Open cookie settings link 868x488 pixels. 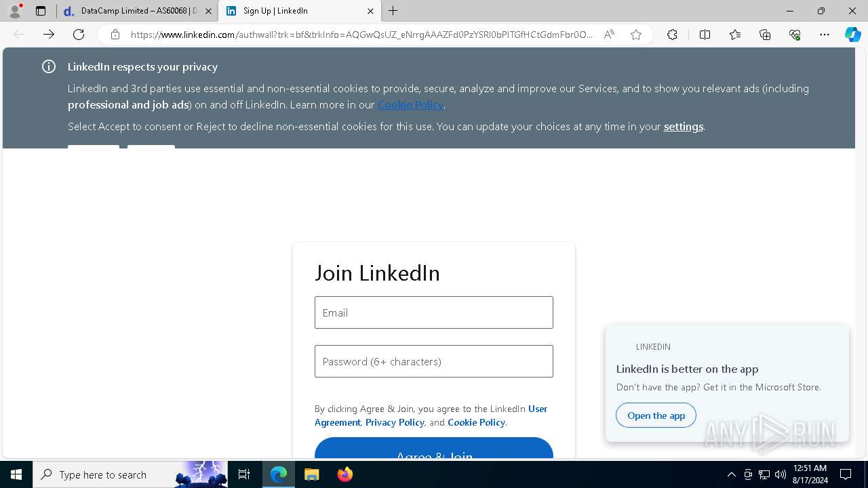(683, 126)
